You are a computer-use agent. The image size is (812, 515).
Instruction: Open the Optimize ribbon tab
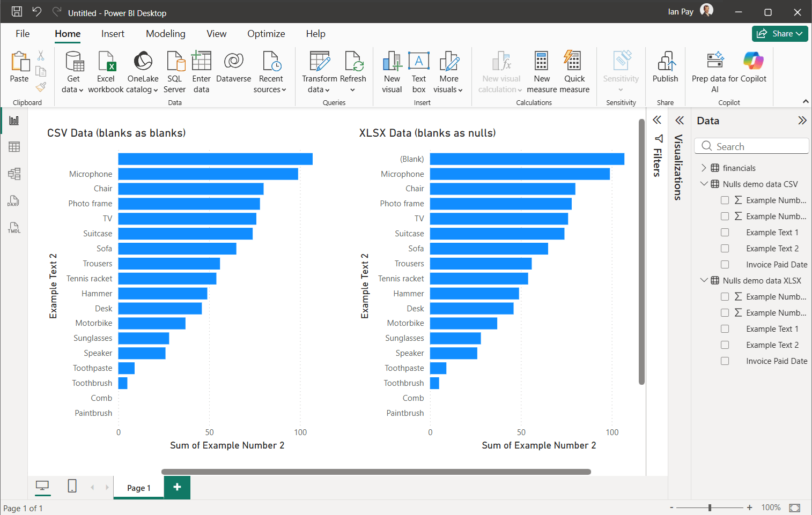tap(266, 34)
